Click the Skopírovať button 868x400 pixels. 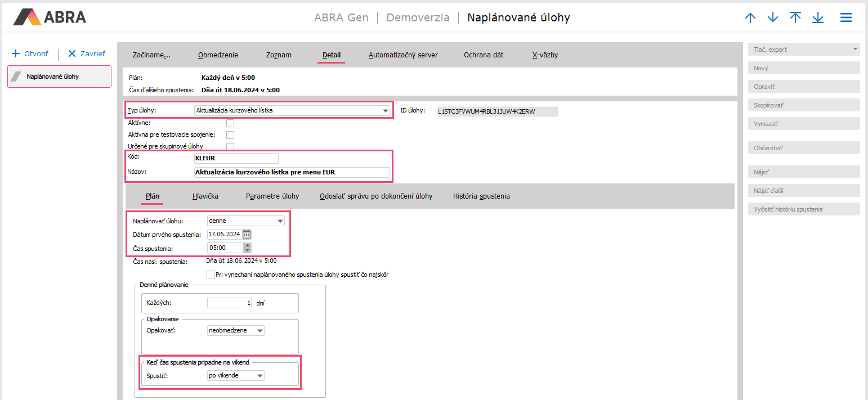(803, 105)
